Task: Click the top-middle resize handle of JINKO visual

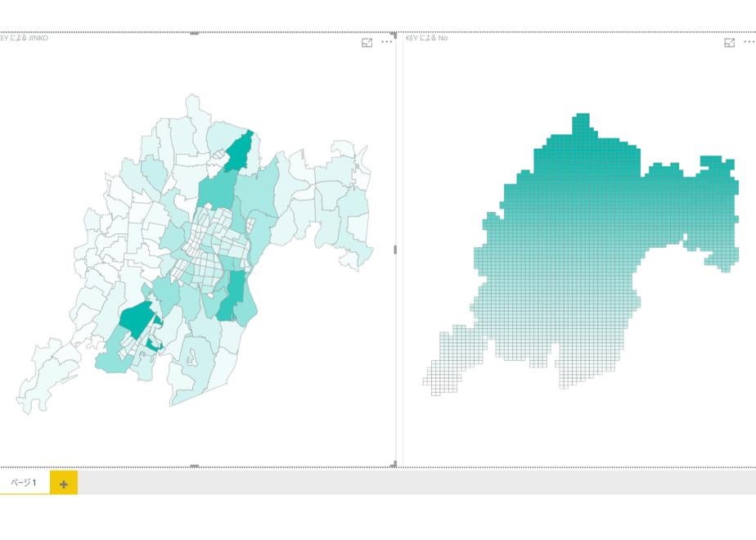Action: click(194, 34)
